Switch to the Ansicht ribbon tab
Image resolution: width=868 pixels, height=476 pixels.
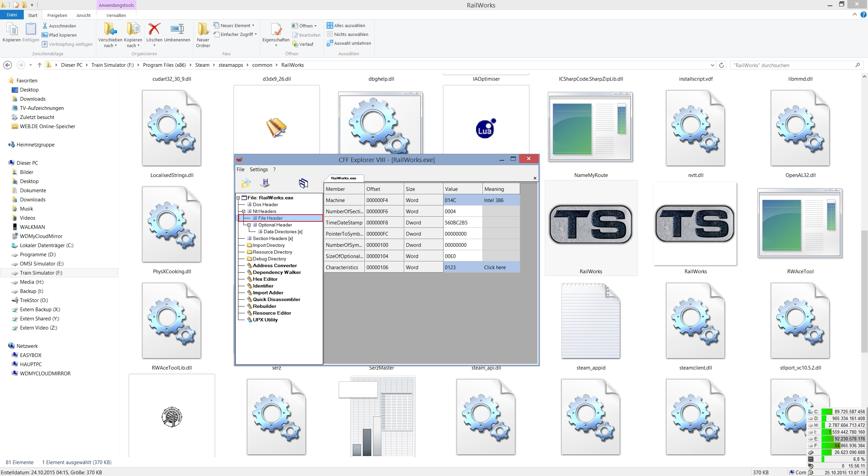tap(83, 15)
